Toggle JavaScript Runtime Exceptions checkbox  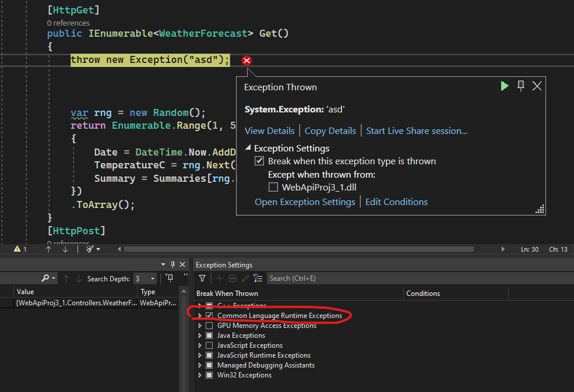coord(209,355)
